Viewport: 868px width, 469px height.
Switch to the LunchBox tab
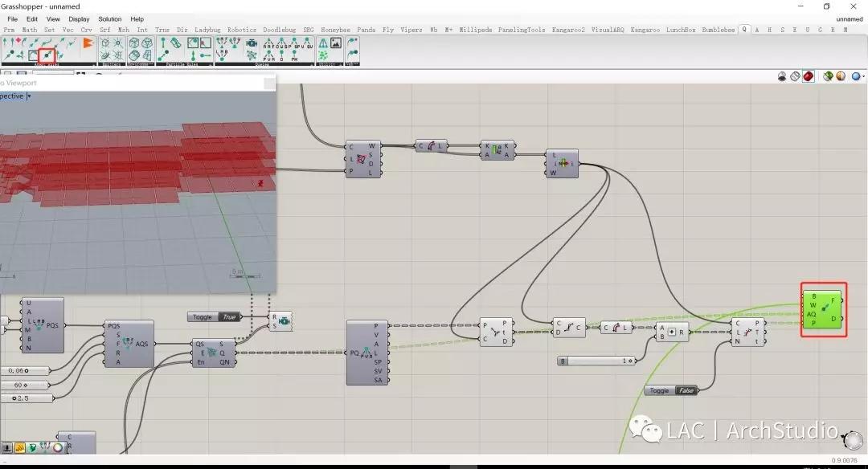pyautogui.click(x=681, y=30)
